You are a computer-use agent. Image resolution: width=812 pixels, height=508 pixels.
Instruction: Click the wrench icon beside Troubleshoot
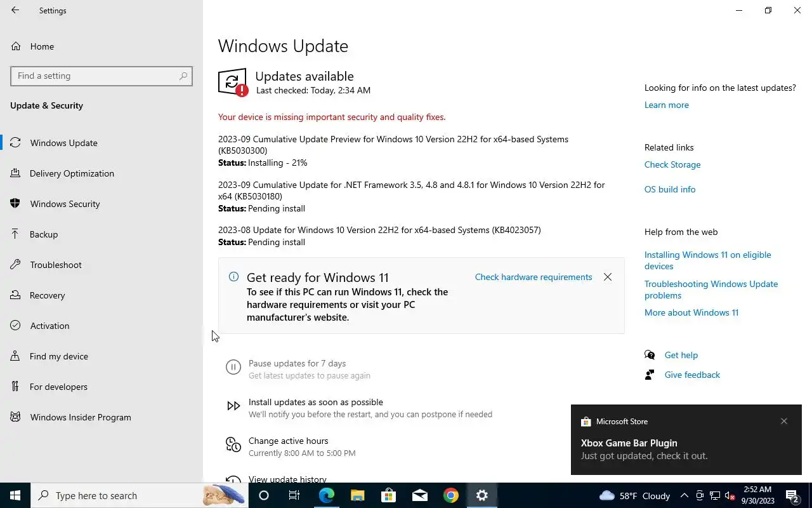[x=15, y=264]
